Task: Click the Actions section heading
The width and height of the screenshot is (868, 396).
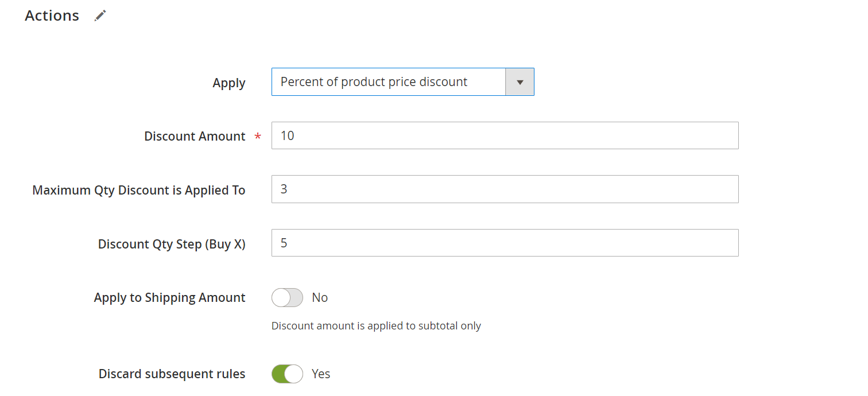Action: click(52, 16)
